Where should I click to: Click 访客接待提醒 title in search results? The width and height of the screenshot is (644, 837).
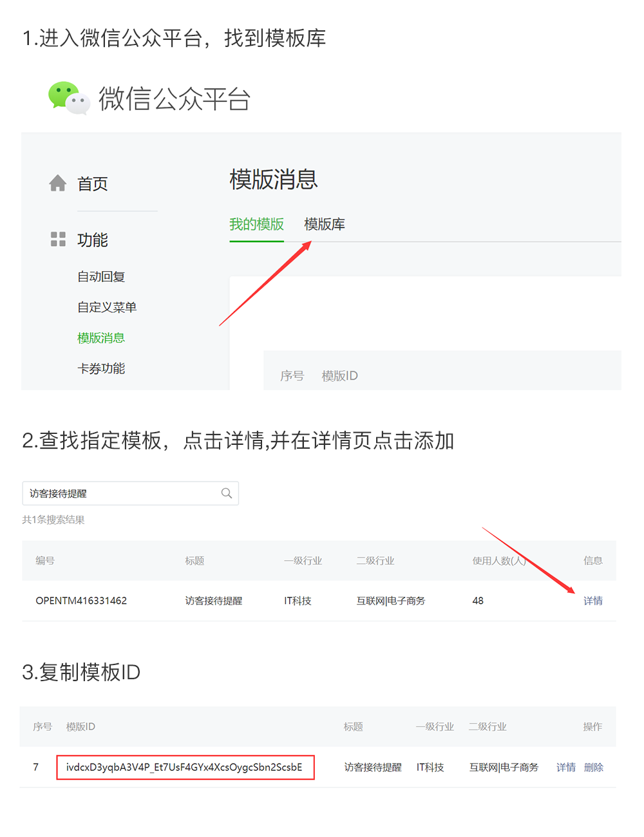[x=214, y=601]
